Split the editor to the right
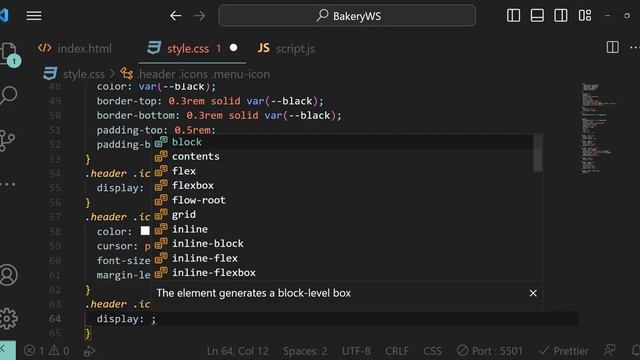Screen dimensions: 640x360 click(x=612, y=47)
